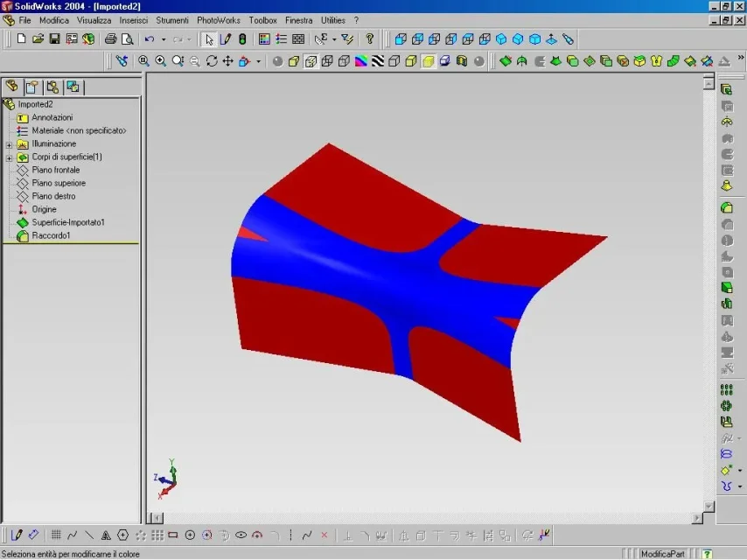Open the Utilities menu

pos(333,20)
